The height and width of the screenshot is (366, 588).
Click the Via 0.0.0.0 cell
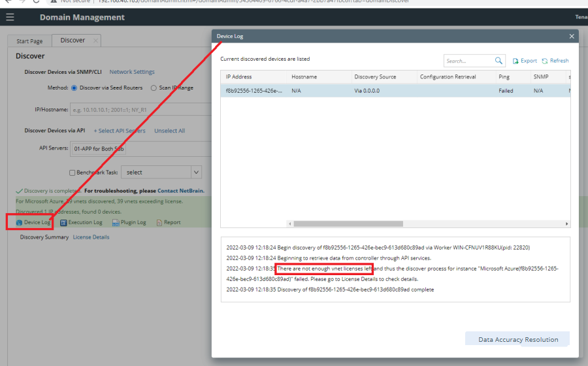coord(367,91)
